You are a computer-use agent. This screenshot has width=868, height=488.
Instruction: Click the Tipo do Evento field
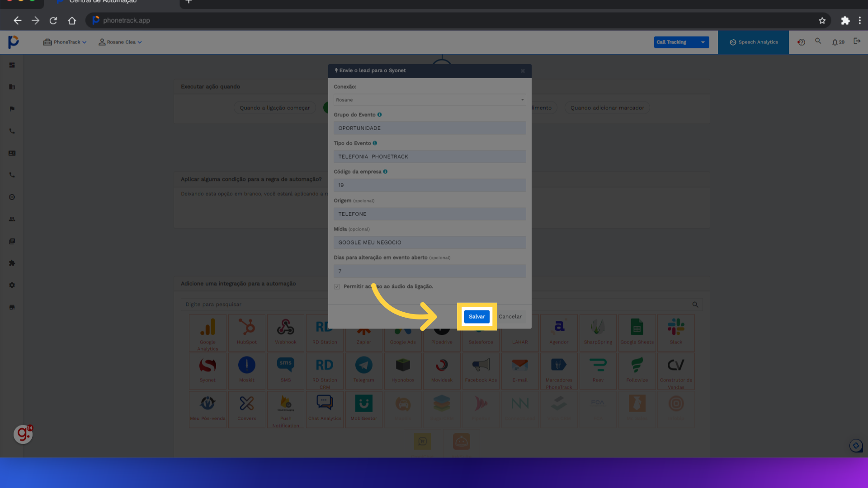coord(429,156)
